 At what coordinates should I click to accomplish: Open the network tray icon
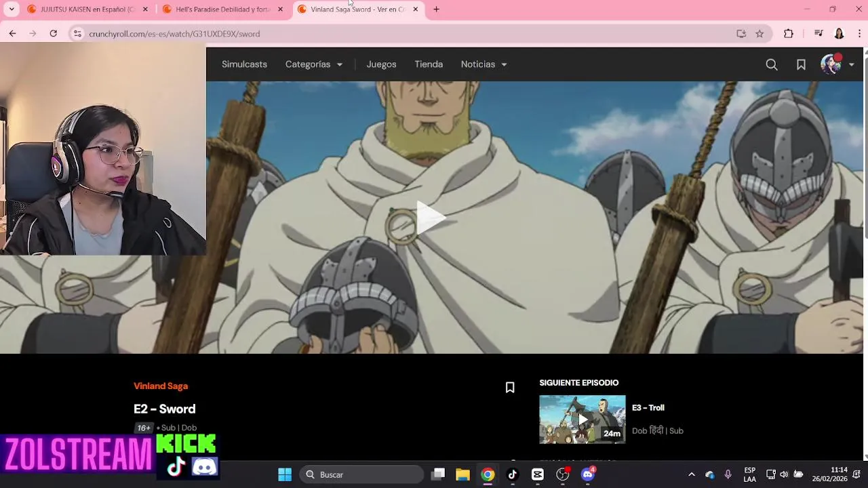click(x=771, y=474)
